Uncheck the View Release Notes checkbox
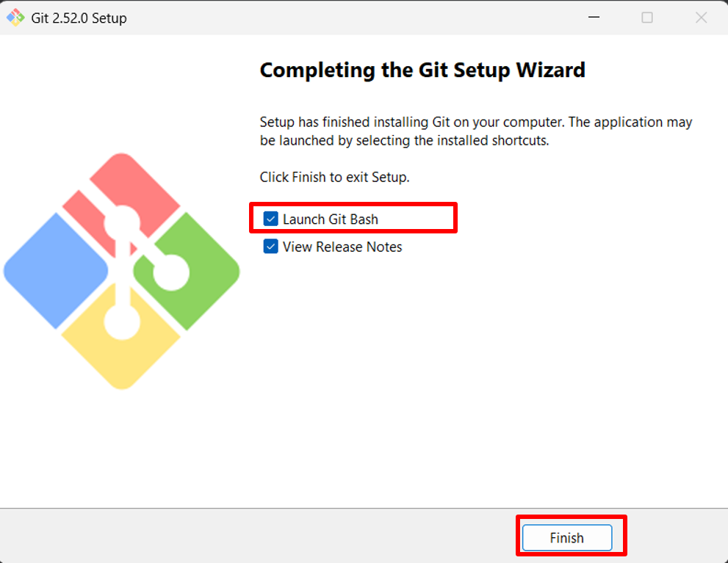The image size is (728, 563). (x=271, y=247)
